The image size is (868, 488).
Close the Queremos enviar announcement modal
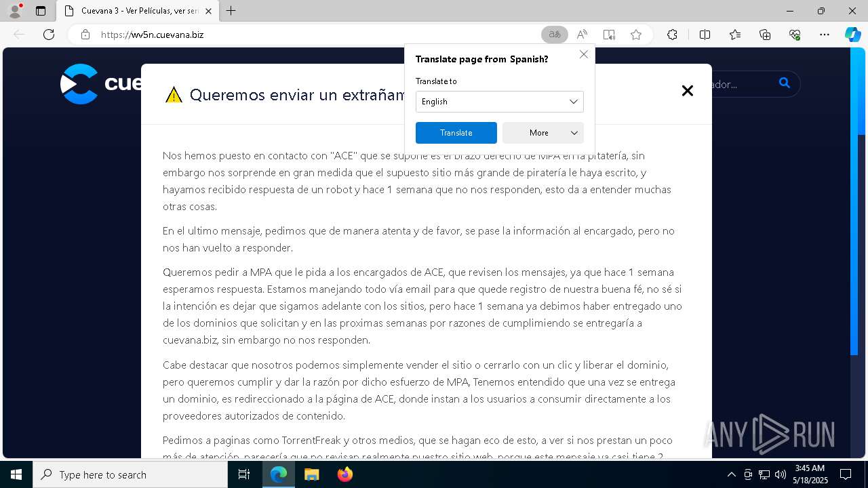coord(687,91)
